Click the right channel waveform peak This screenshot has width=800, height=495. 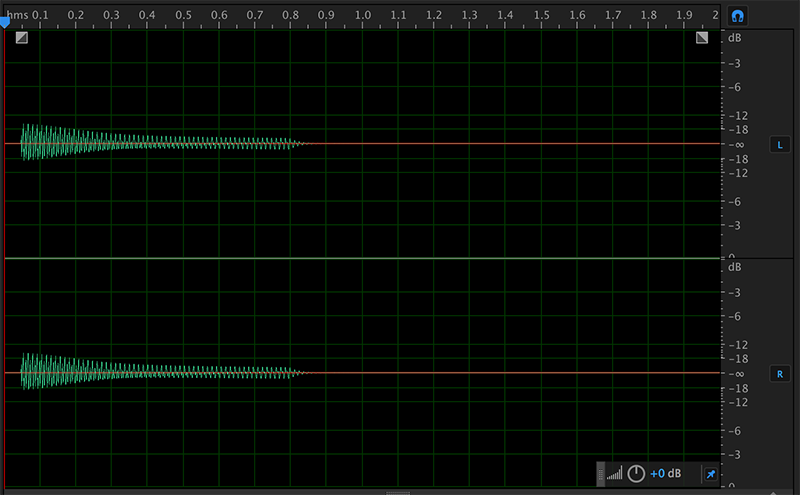click(x=27, y=371)
